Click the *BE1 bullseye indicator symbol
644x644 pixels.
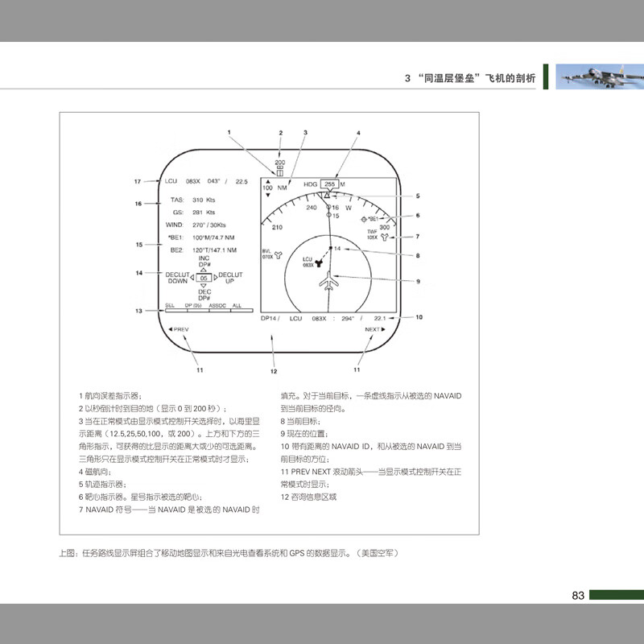point(364,219)
